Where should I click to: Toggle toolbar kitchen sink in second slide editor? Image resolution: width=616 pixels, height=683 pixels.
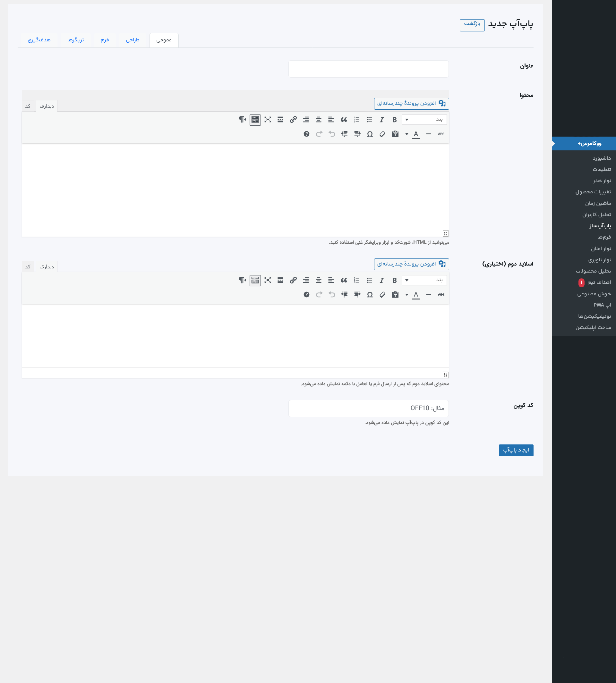click(x=255, y=281)
